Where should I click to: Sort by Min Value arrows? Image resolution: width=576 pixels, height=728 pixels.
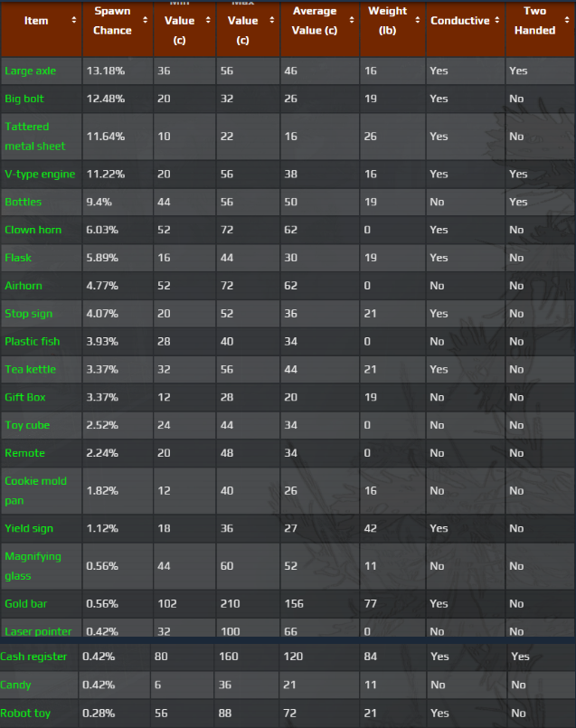[x=207, y=21]
